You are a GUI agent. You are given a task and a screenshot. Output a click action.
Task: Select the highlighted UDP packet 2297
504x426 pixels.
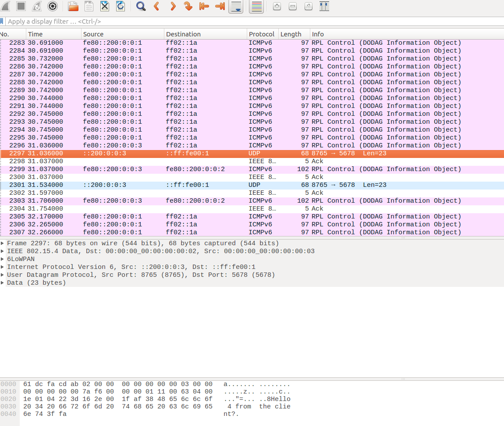[x=252, y=154]
